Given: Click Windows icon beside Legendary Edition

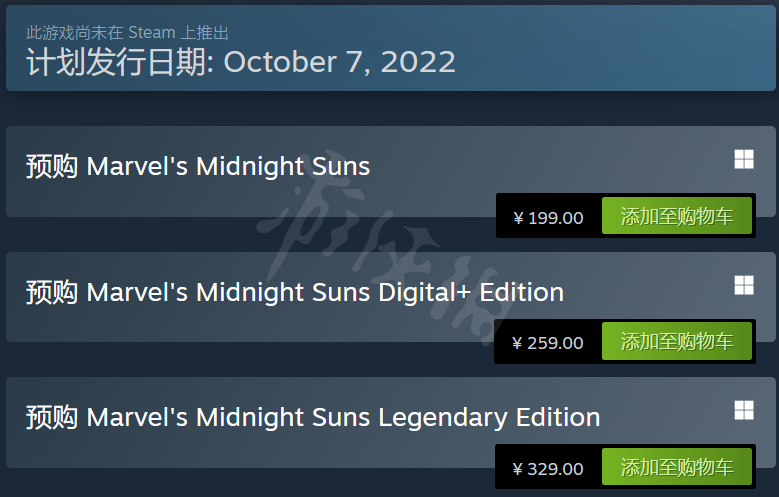Looking at the screenshot, I should coord(744,411).
